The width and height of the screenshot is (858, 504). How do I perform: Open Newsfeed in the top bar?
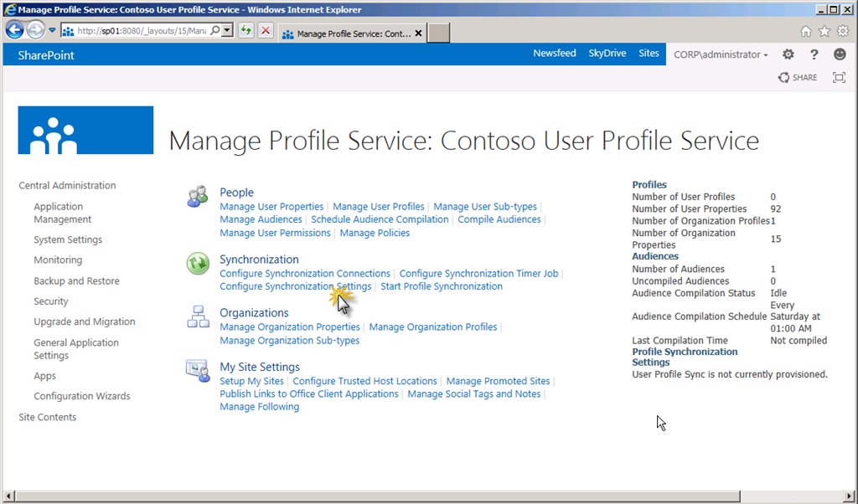[555, 53]
